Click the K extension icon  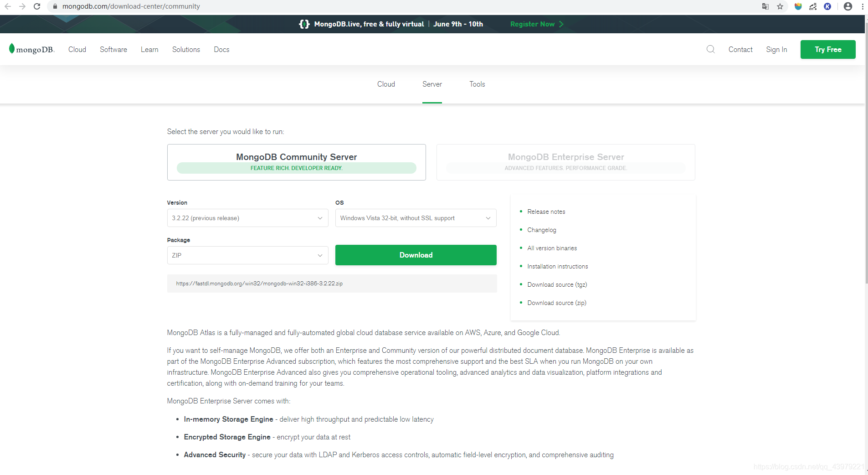pos(827,6)
